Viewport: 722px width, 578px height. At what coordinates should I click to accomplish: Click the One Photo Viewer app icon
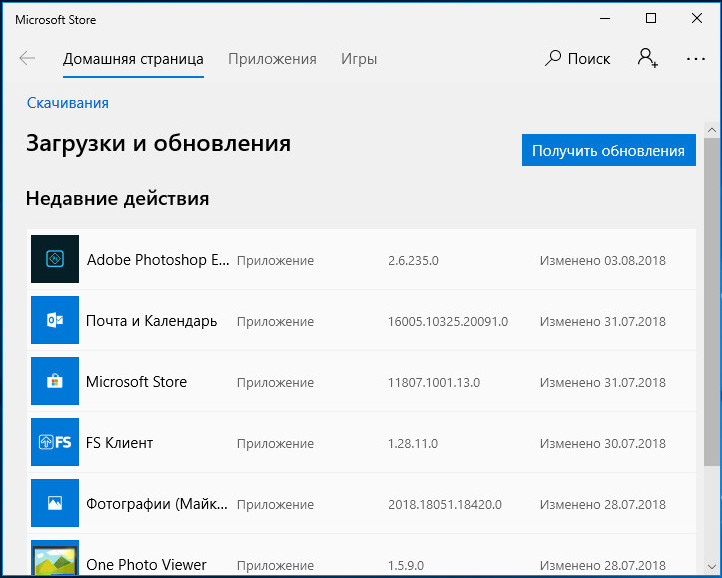point(55,558)
